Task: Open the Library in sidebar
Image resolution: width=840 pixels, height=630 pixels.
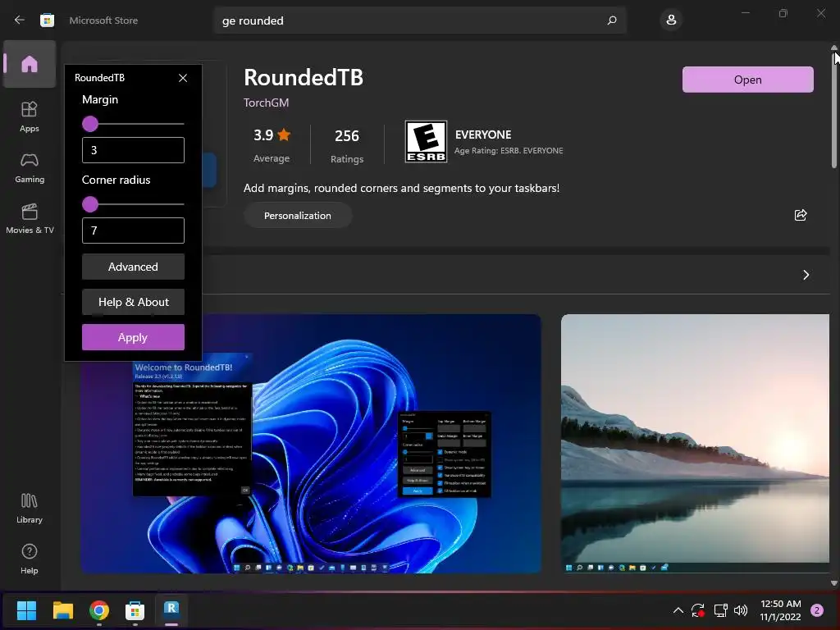Action: pyautogui.click(x=30, y=509)
